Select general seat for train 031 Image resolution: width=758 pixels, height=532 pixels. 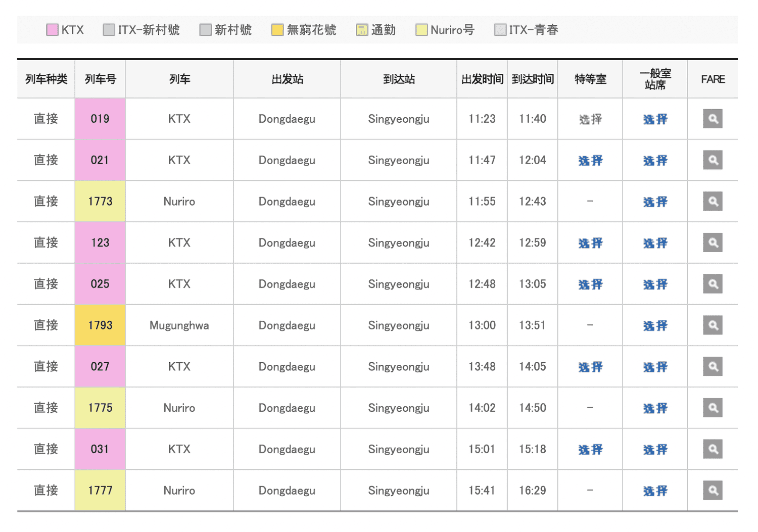655,450
